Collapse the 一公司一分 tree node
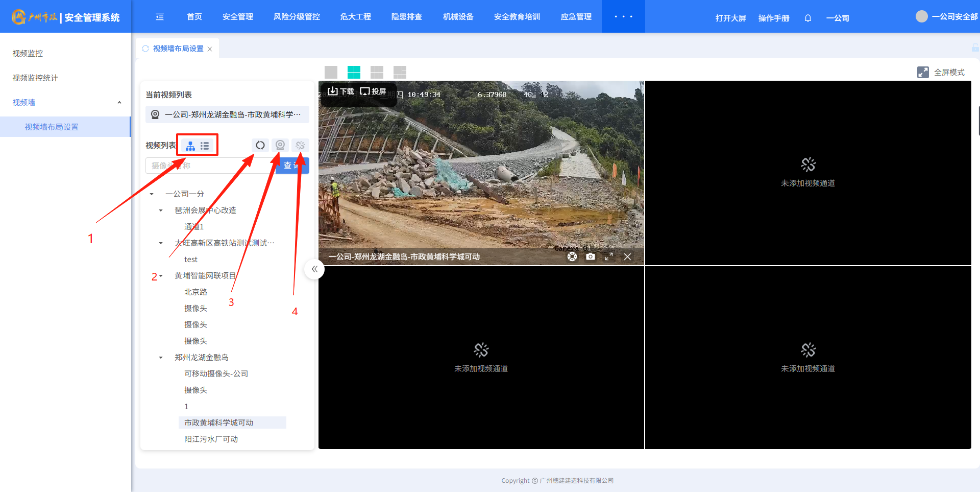 pos(152,194)
